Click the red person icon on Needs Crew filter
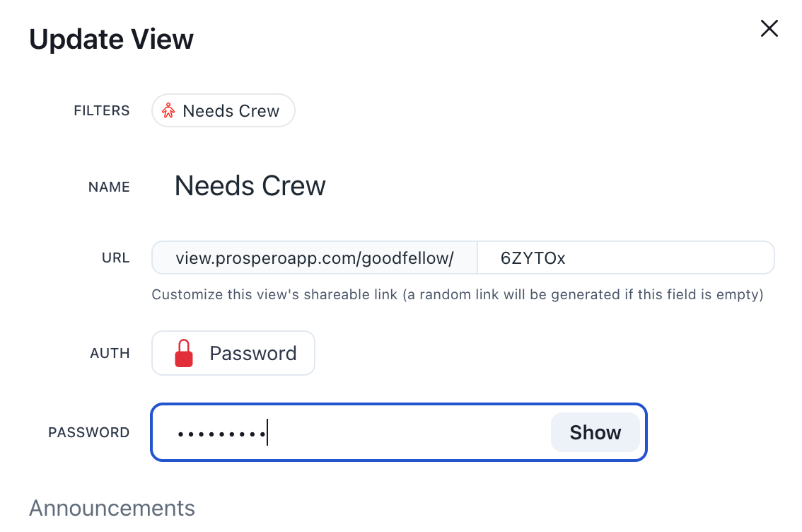This screenshot has height=532, width=802. (168, 110)
